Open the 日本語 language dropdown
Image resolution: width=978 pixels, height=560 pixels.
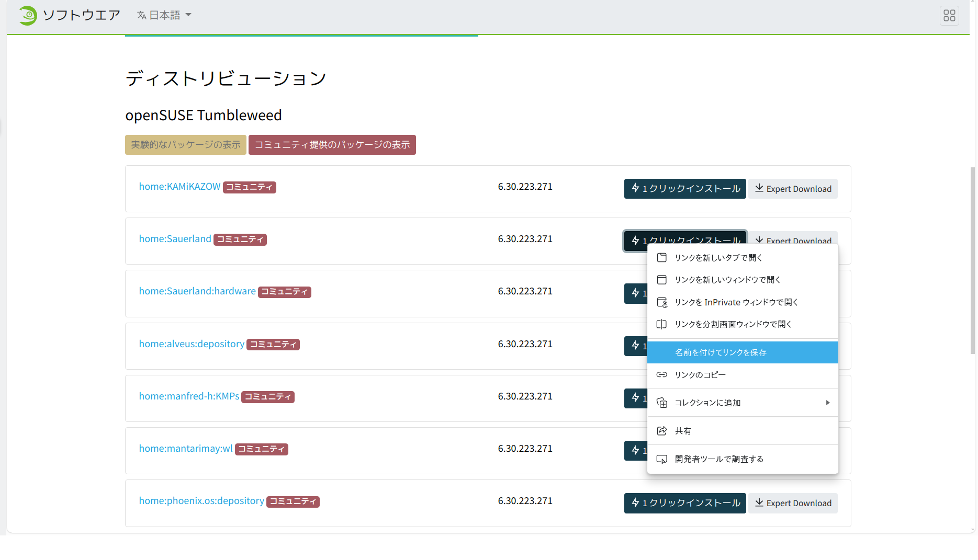(x=164, y=15)
